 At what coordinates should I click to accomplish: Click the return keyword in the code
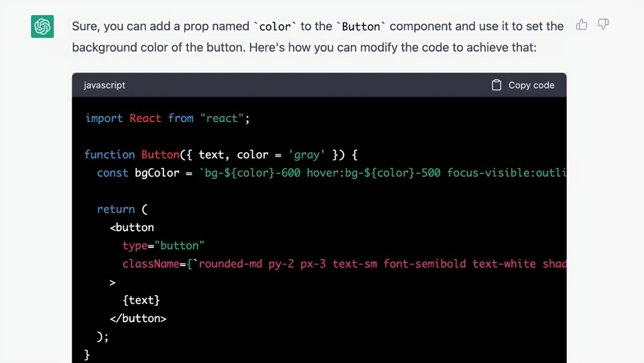coord(116,209)
